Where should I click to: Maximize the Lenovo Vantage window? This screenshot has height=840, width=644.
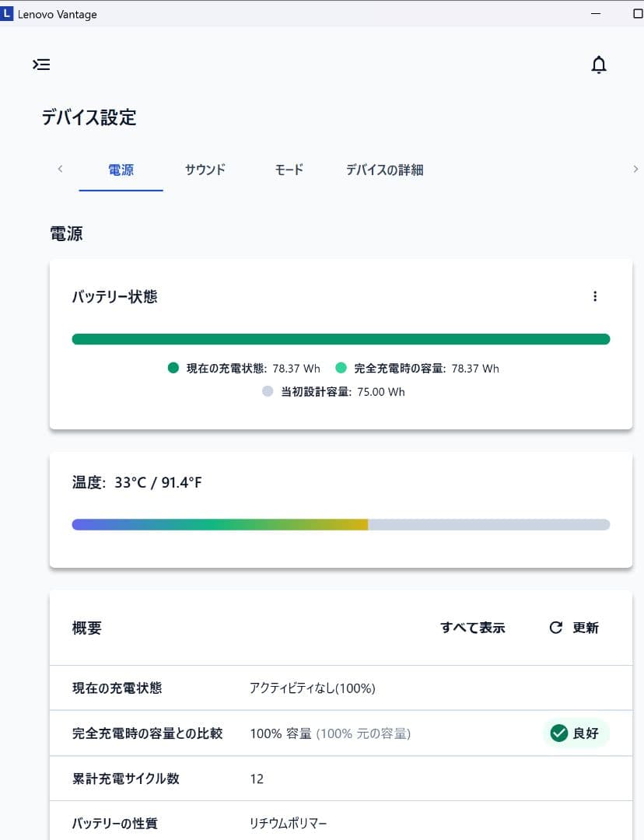click(638, 14)
